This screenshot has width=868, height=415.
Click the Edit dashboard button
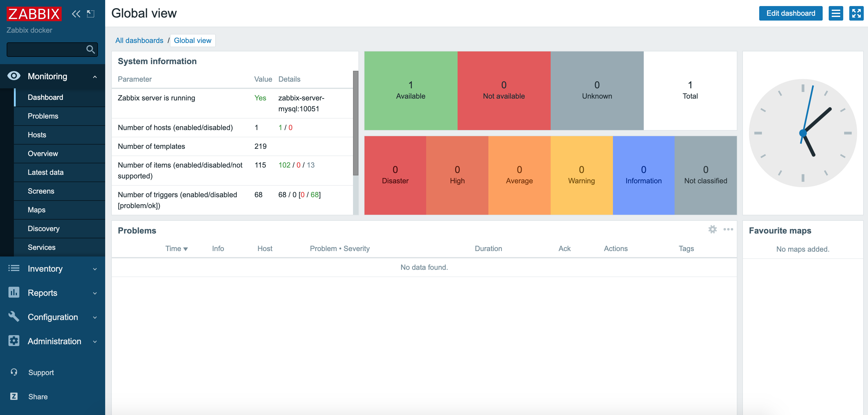(x=791, y=13)
